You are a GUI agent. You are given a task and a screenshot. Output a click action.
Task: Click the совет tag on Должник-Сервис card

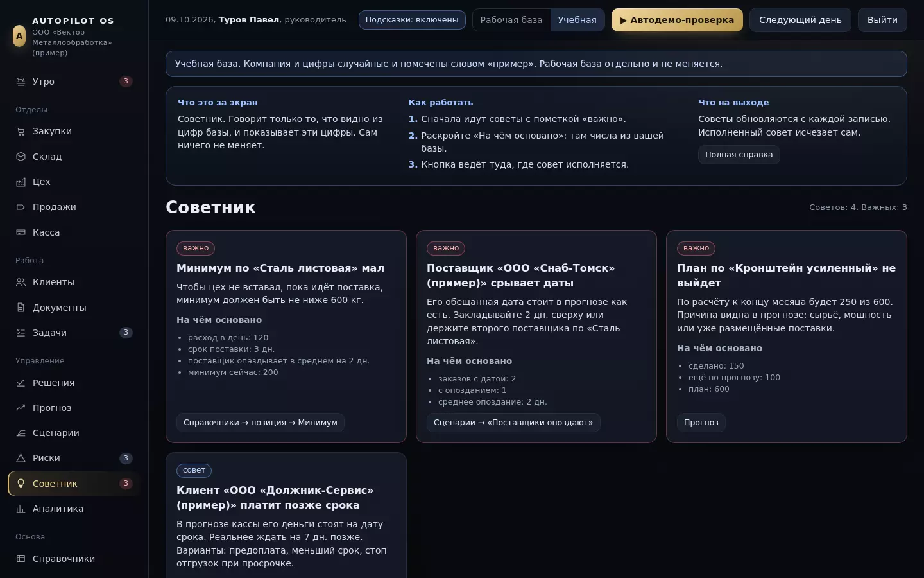pyautogui.click(x=194, y=471)
